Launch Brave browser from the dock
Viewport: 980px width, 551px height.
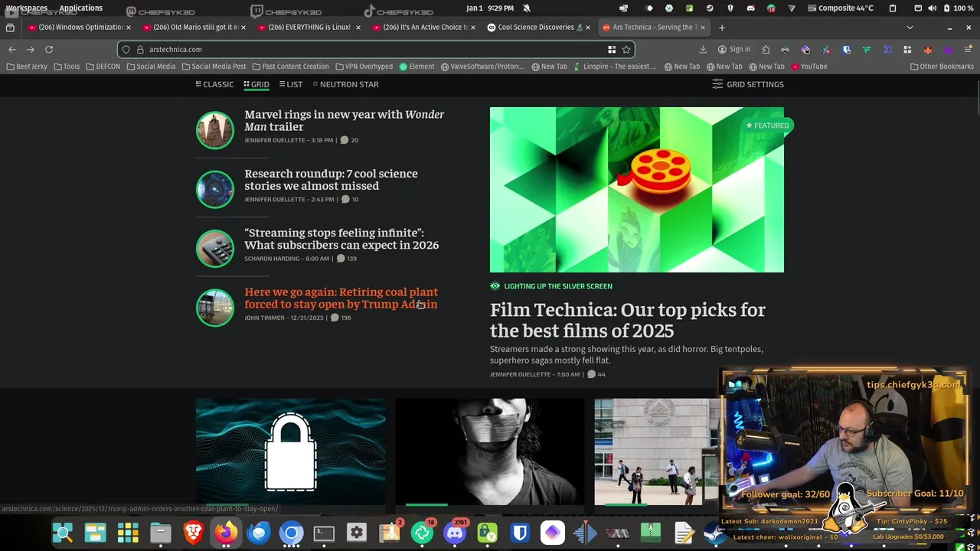click(193, 533)
